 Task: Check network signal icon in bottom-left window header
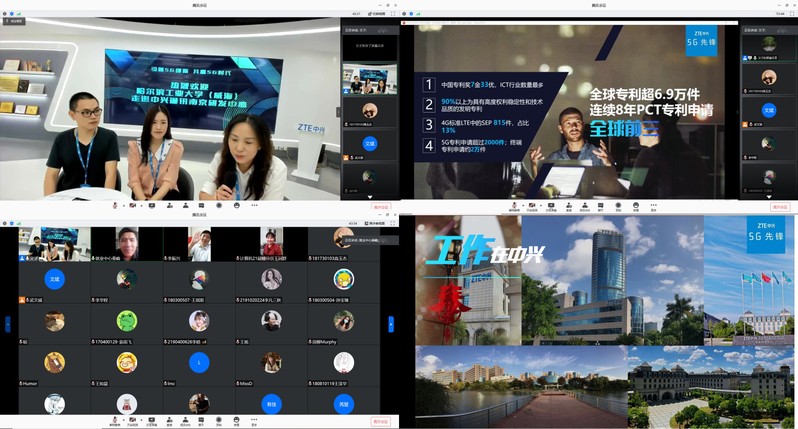tap(18, 223)
